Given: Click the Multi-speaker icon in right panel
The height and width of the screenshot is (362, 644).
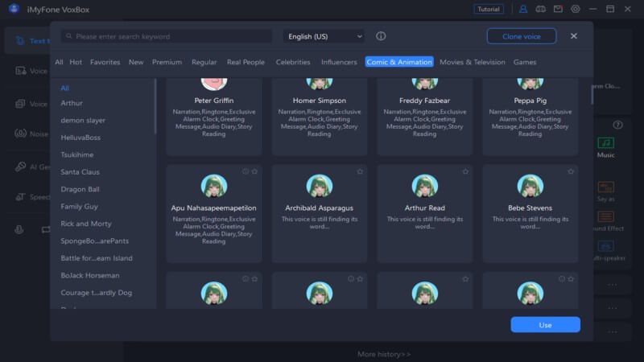Looking at the screenshot, I should 606,246.
